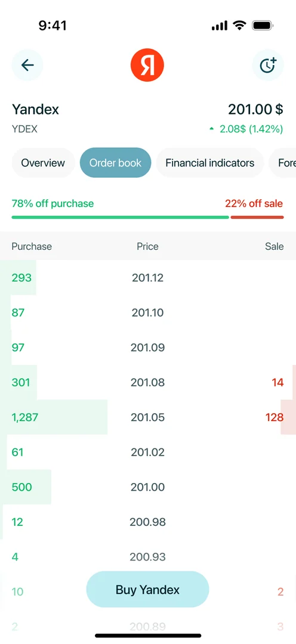Tap the green price change triangle
296x644 pixels.
212,129
